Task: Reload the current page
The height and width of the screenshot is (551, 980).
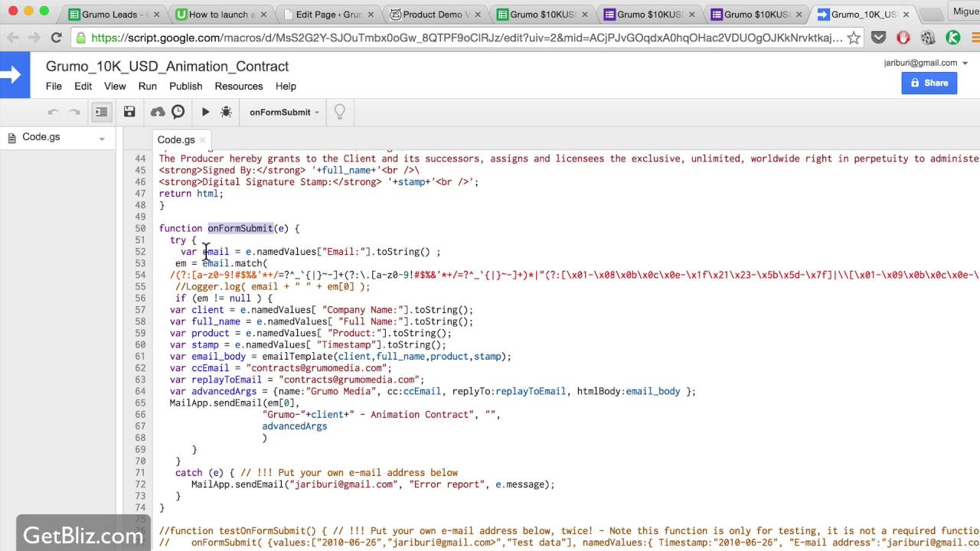Action: click(x=56, y=37)
